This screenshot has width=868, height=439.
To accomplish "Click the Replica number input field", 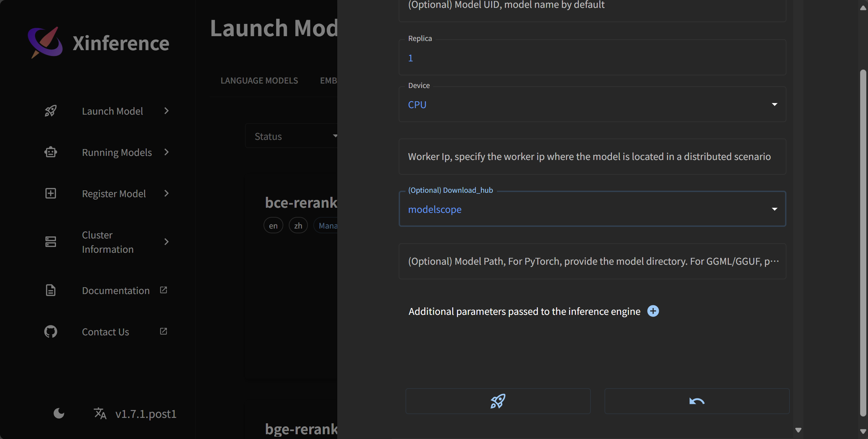I will click(x=592, y=58).
